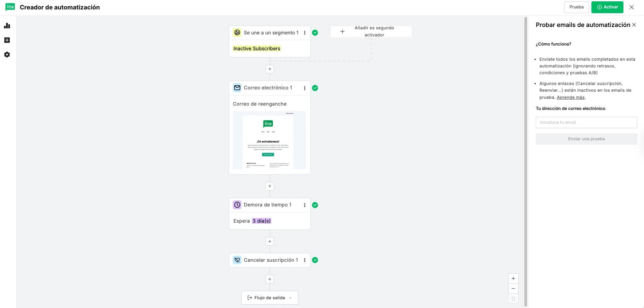Open the analytics icon in the sidebar
The height and width of the screenshot is (308, 644).
click(x=7, y=25)
